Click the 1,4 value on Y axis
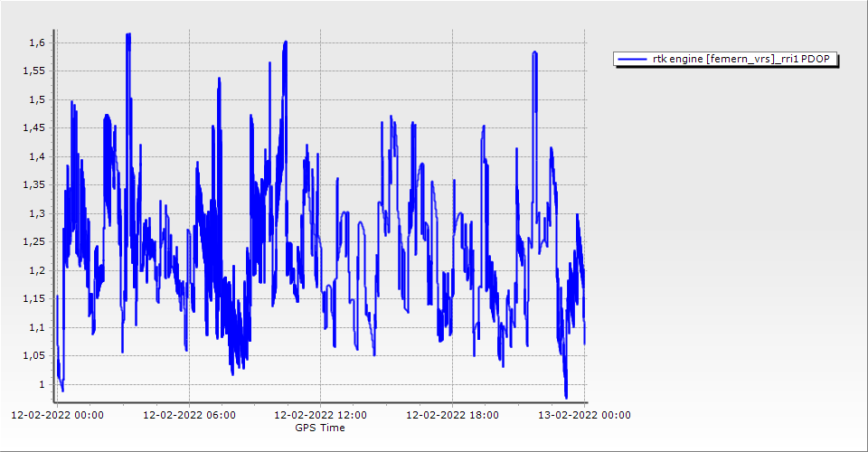Screen dimensions: 868x452 35,156
